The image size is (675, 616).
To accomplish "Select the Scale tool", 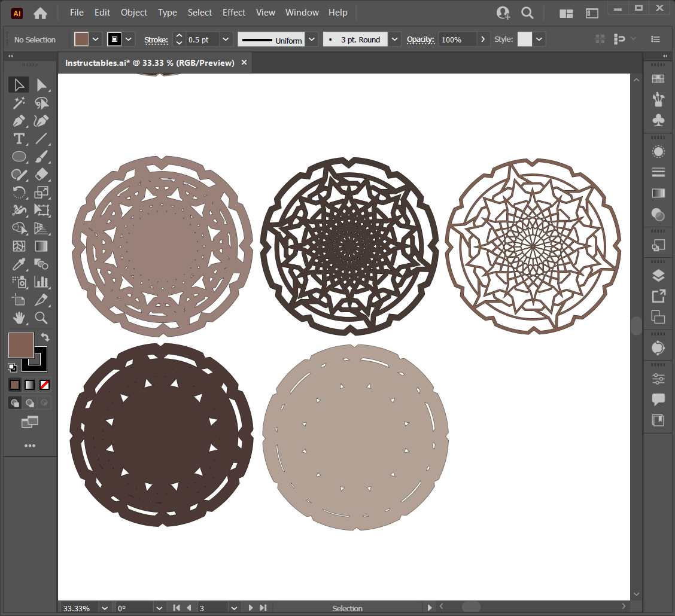I will (x=41, y=193).
